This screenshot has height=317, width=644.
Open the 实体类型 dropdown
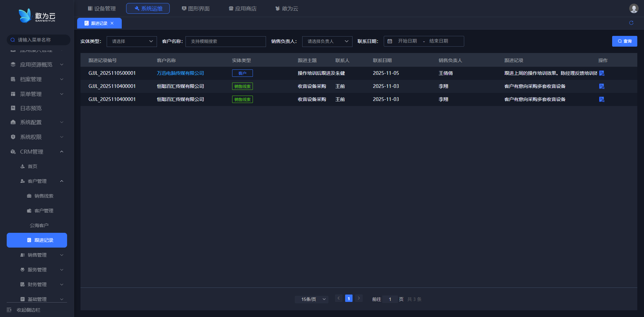[131, 41]
